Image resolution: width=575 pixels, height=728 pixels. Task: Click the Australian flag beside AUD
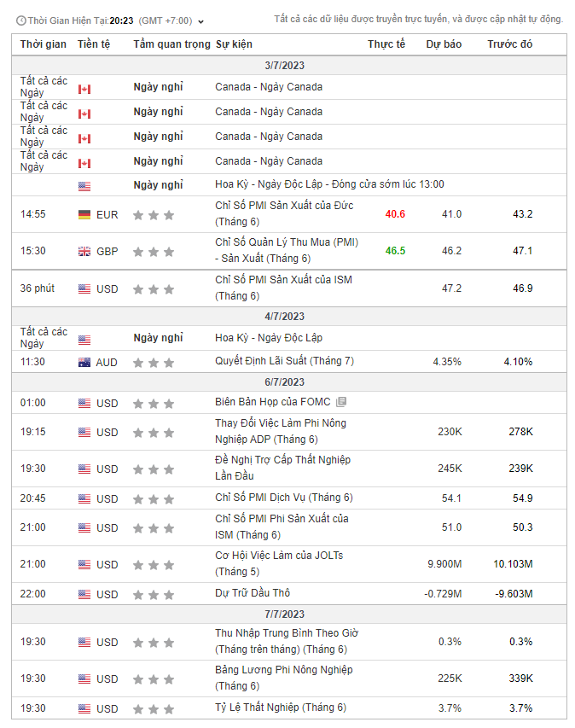pos(84,363)
